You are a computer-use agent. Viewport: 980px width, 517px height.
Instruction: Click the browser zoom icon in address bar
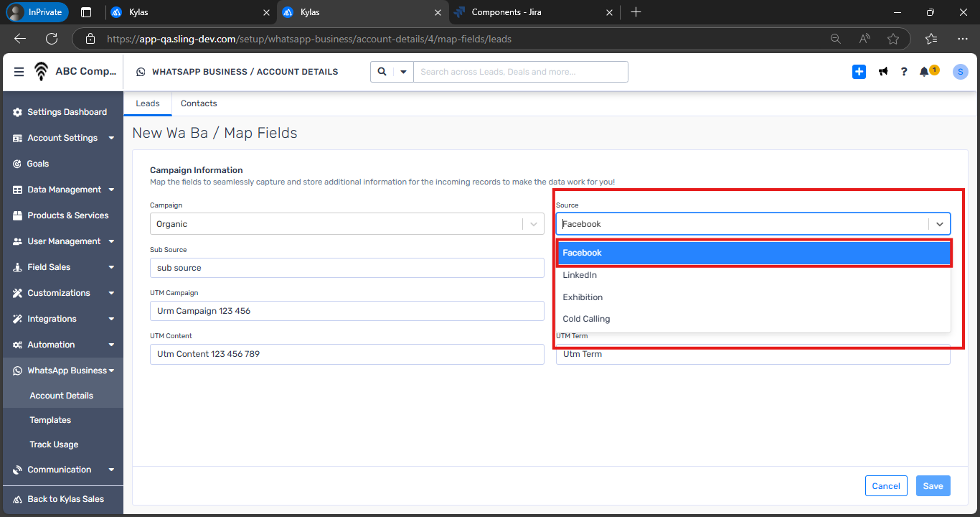tap(835, 39)
